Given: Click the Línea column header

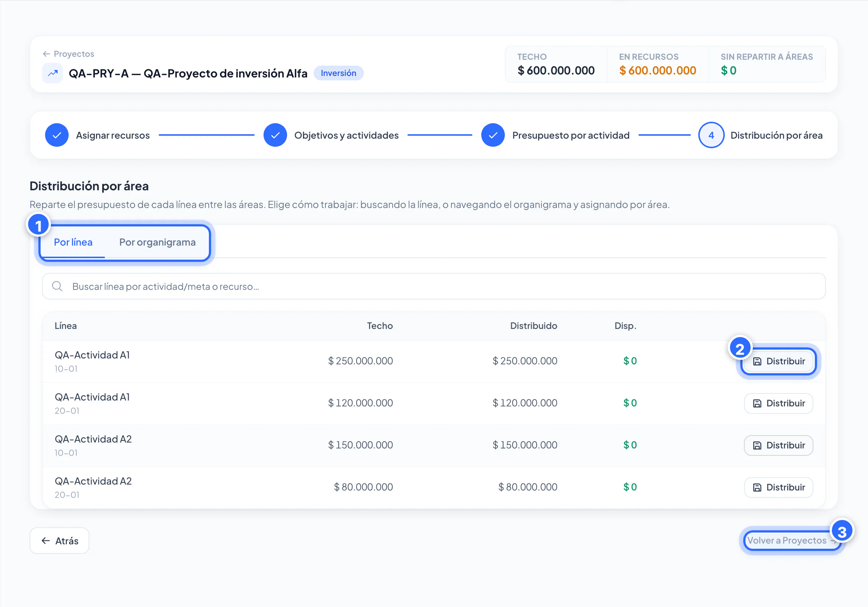Looking at the screenshot, I should pyautogui.click(x=66, y=326).
